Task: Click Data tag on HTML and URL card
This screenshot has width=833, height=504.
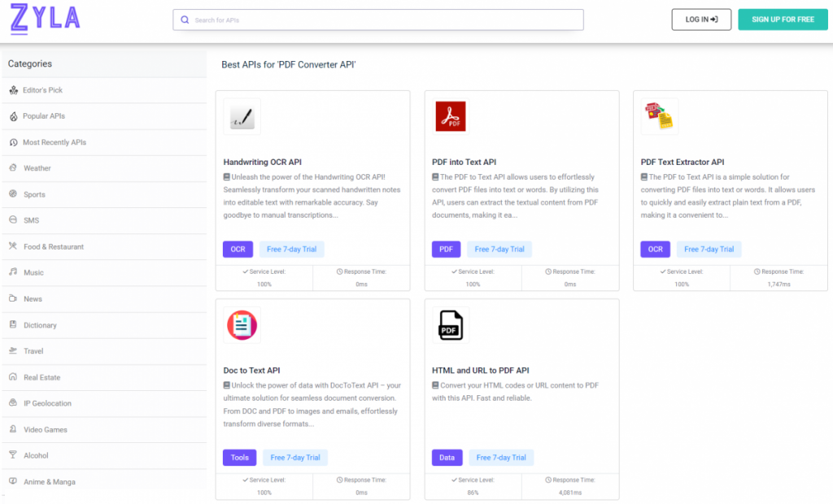Action: click(x=447, y=458)
